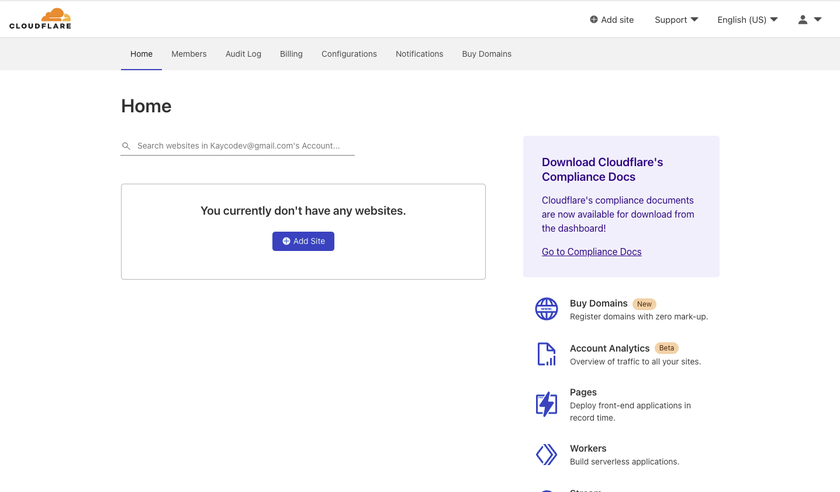Open the Audit Log tab
This screenshot has height=492, width=840.
click(243, 54)
